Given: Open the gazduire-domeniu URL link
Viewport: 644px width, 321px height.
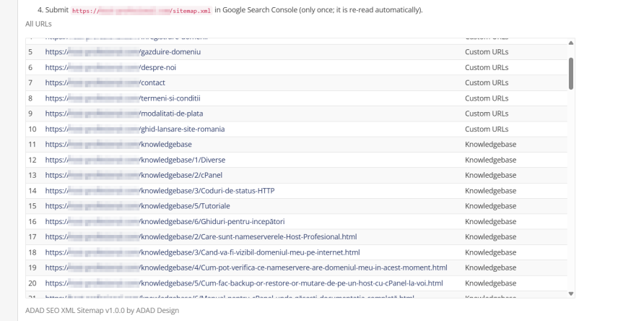Looking at the screenshot, I should (123, 52).
